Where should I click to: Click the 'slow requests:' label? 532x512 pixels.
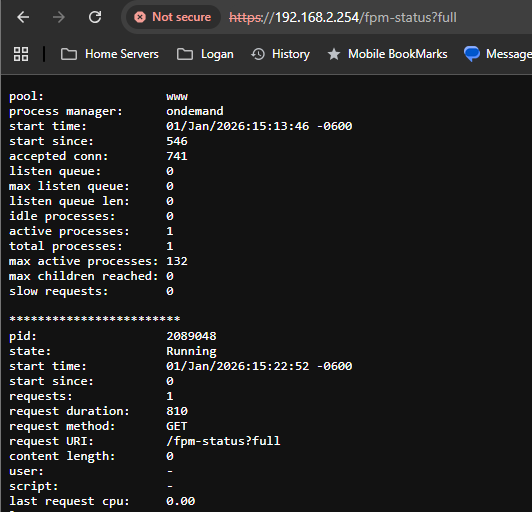tap(59, 291)
